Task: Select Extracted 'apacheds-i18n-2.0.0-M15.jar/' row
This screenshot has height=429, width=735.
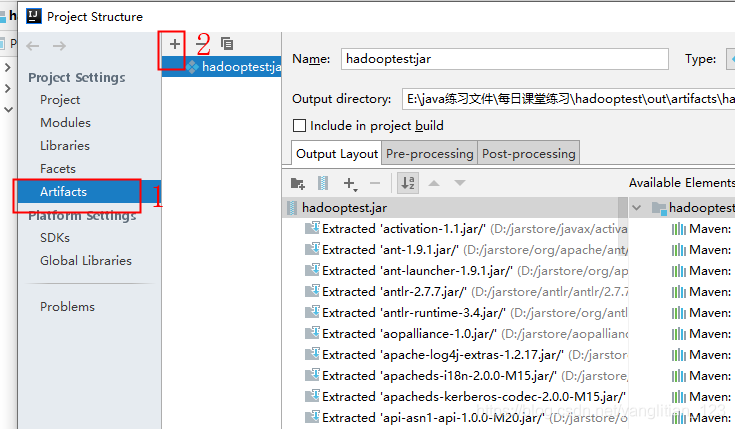Action: pos(455,376)
